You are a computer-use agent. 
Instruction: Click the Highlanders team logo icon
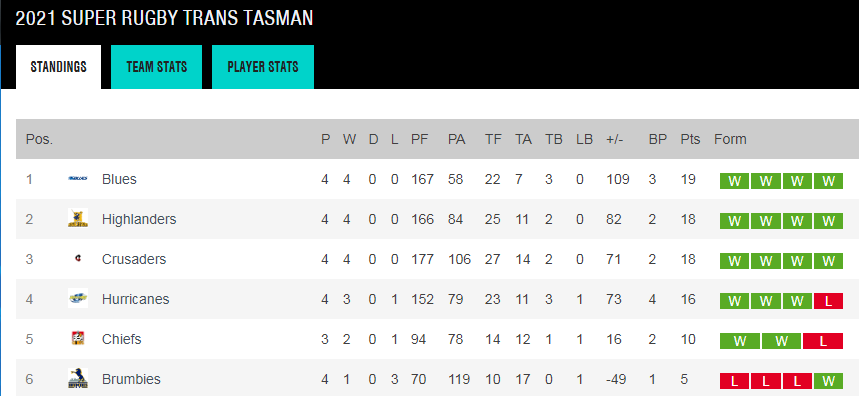tap(78, 219)
